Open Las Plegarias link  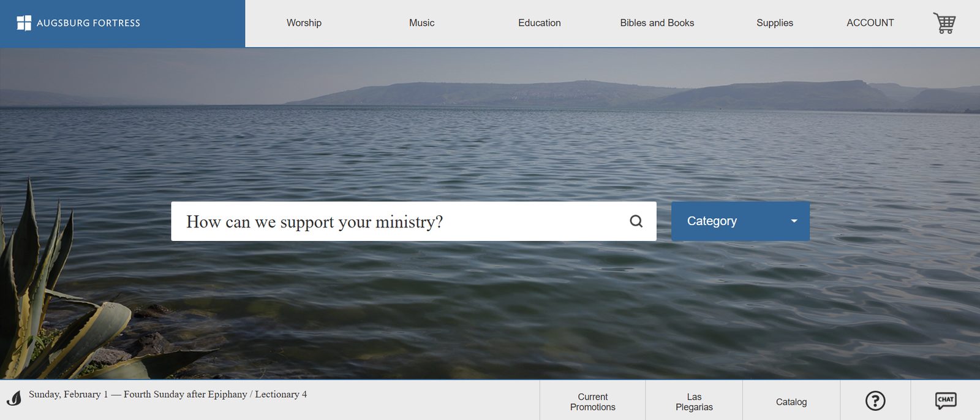point(694,402)
